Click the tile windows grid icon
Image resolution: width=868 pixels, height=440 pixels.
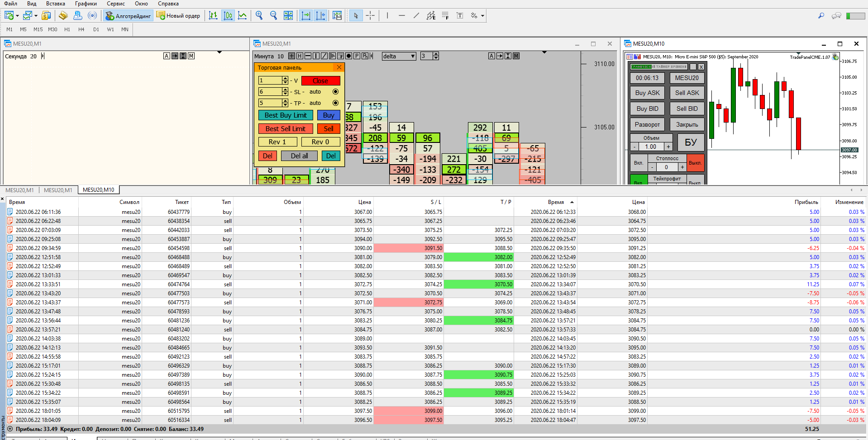click(288, 16)
